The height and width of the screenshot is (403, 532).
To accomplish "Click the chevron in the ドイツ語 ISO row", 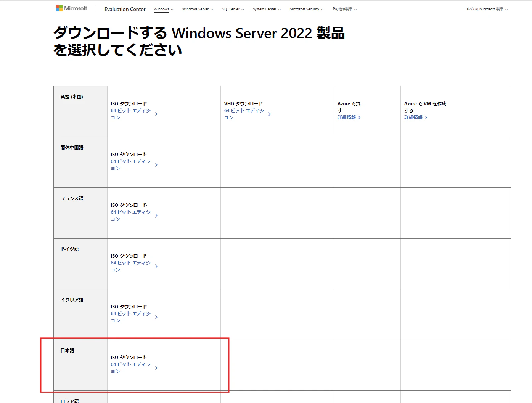I will tap(156, 266).
